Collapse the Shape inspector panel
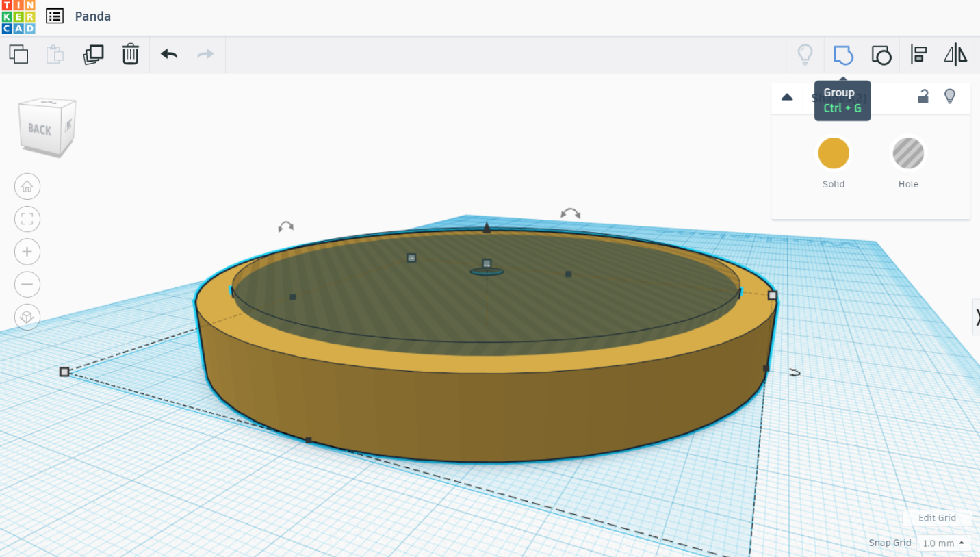Screen dimensions: 980x557 787,97
